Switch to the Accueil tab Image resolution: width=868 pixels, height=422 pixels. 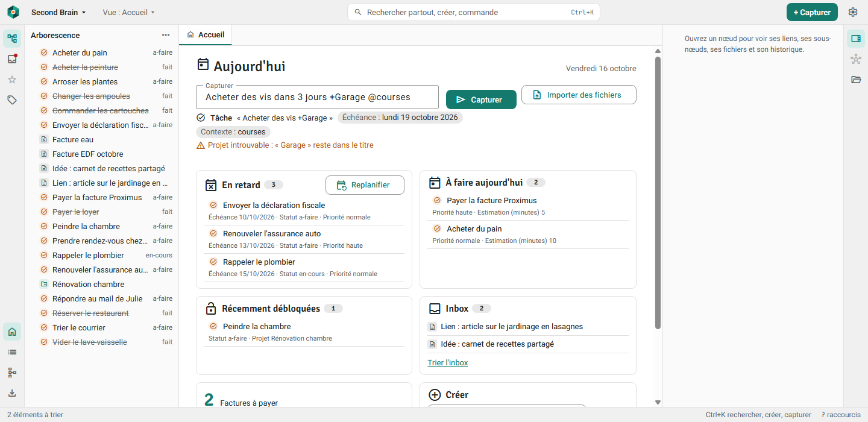206,35
